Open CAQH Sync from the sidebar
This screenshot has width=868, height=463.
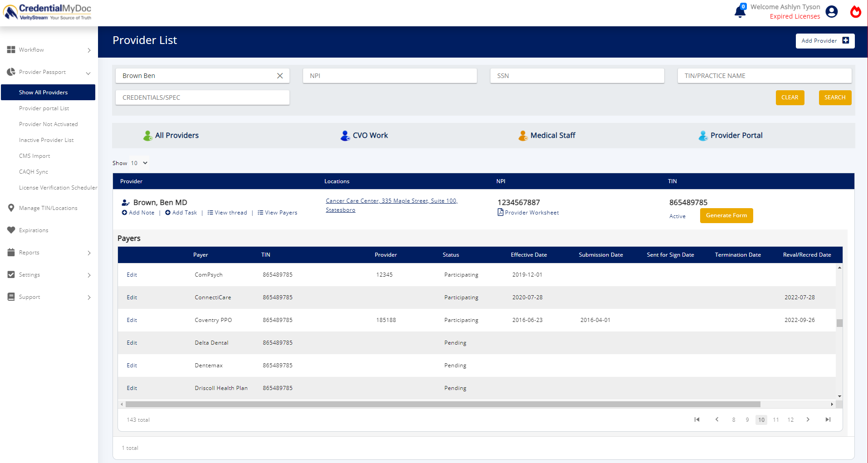34,171
